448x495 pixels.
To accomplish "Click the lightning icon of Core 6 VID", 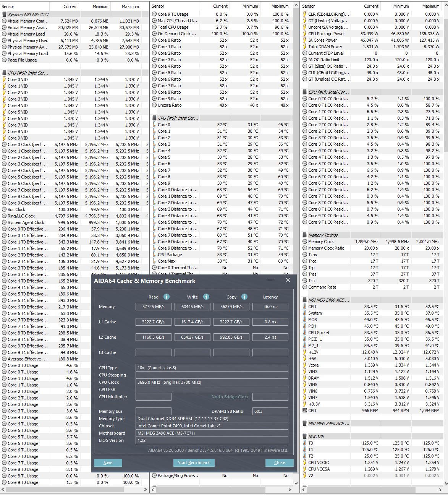I will pos(4,118).
